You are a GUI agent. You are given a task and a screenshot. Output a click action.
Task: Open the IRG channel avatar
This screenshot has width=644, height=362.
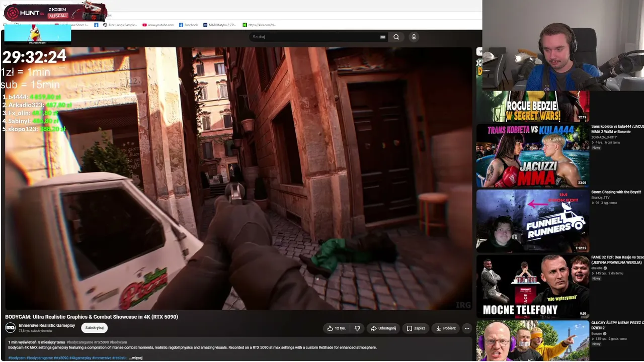coord(10,328)
